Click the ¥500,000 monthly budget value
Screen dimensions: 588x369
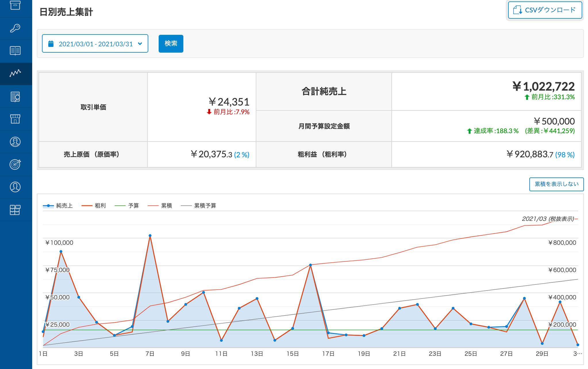(x=554, y=121)
